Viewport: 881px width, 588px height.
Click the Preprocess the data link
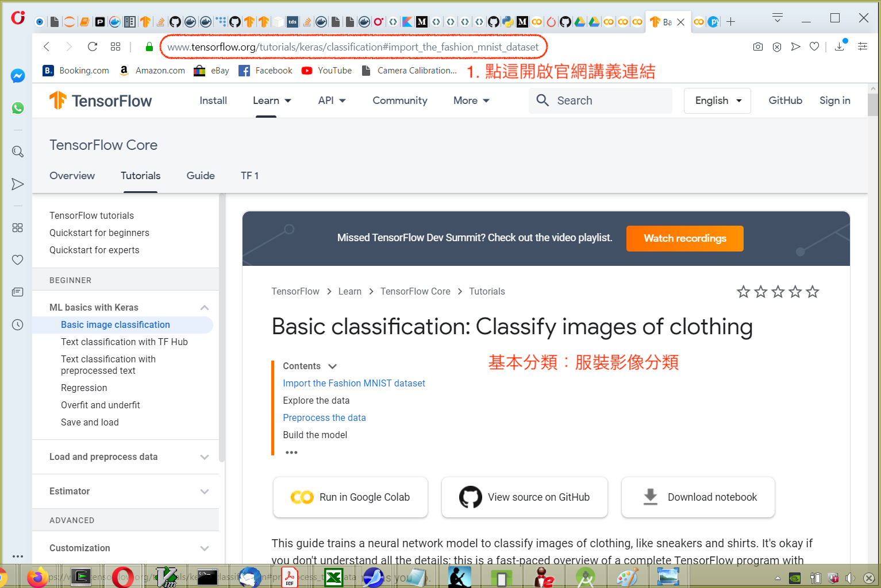point(325,418)
